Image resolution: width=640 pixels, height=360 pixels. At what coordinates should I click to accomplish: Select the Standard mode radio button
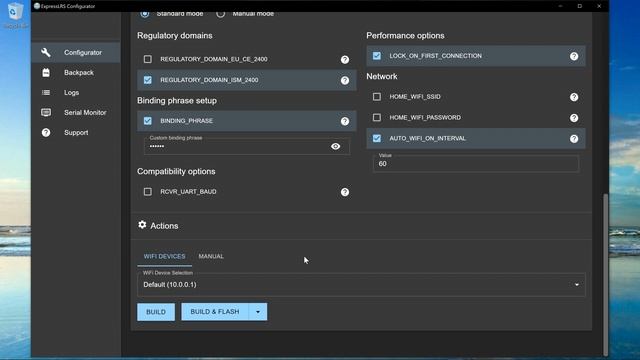click(x=144, y=14)
